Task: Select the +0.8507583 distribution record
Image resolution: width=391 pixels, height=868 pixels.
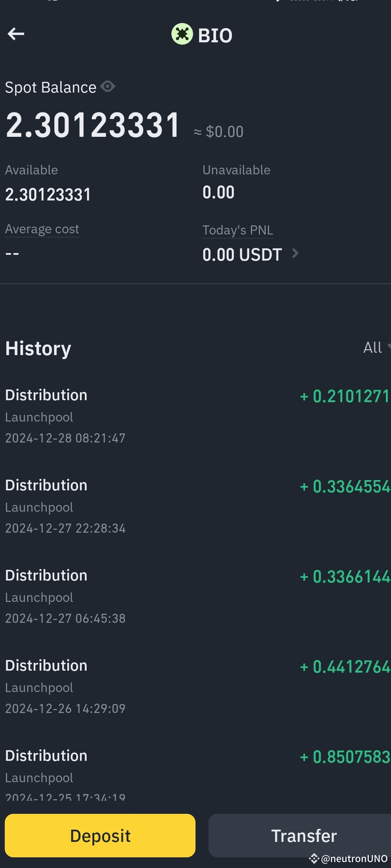Action: point(195,773)
